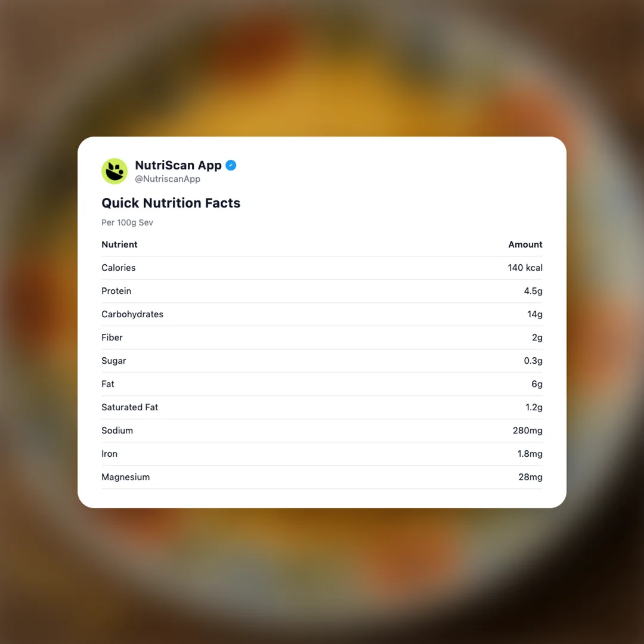Click the Magnesium row label
This screenshot has width=644, height=644.
[125, 477]
